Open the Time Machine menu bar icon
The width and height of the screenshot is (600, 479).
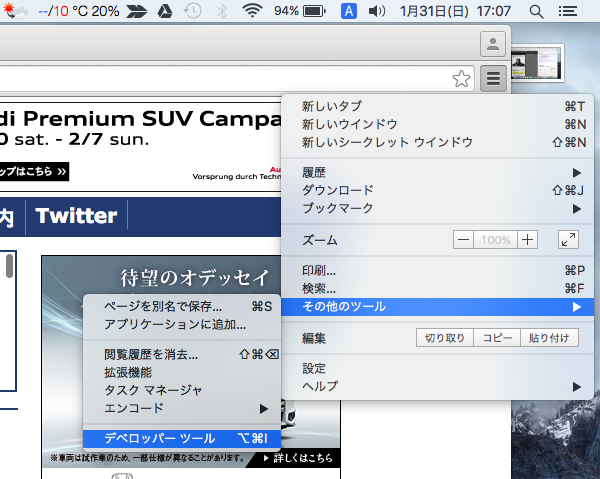tap(192, 11)
